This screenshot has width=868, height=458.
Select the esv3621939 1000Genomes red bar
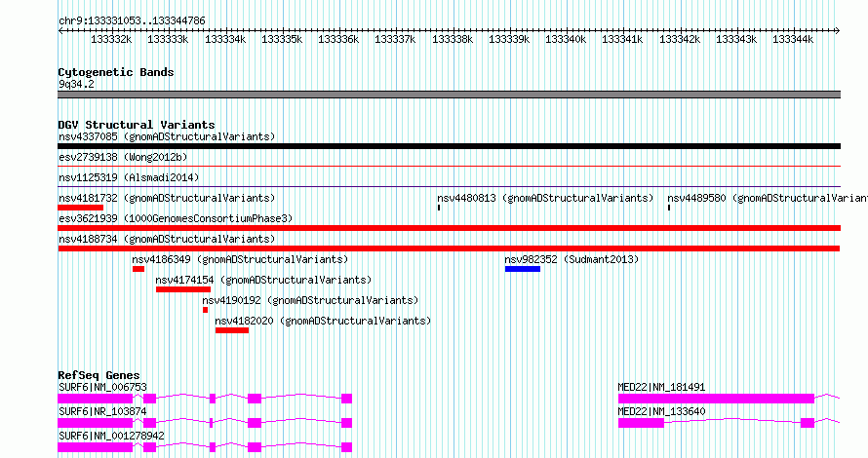(449, 228)
